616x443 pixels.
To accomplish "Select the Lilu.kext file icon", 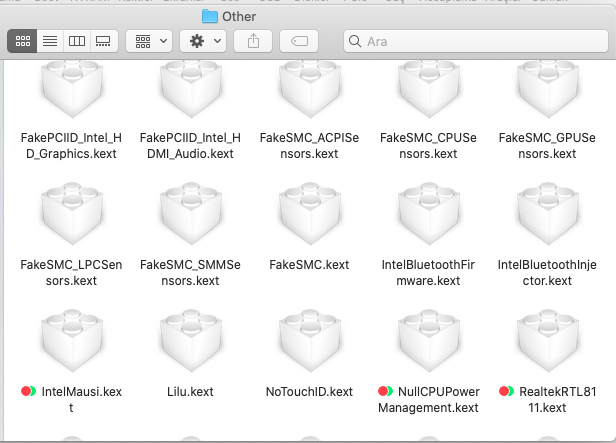I will coord(189,341).
